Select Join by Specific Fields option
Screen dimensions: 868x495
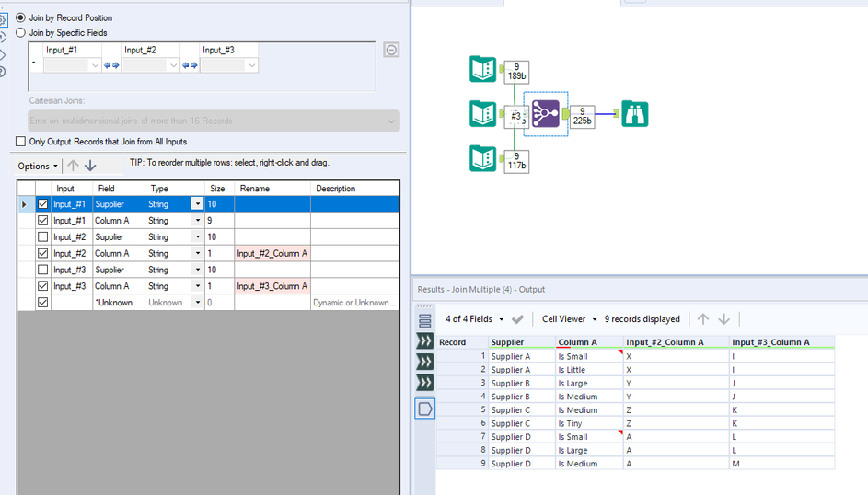coord(21,33)
